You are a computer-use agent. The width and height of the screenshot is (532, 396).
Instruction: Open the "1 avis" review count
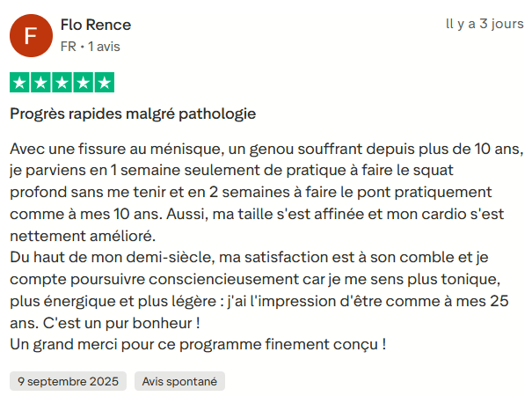(102, 46)
